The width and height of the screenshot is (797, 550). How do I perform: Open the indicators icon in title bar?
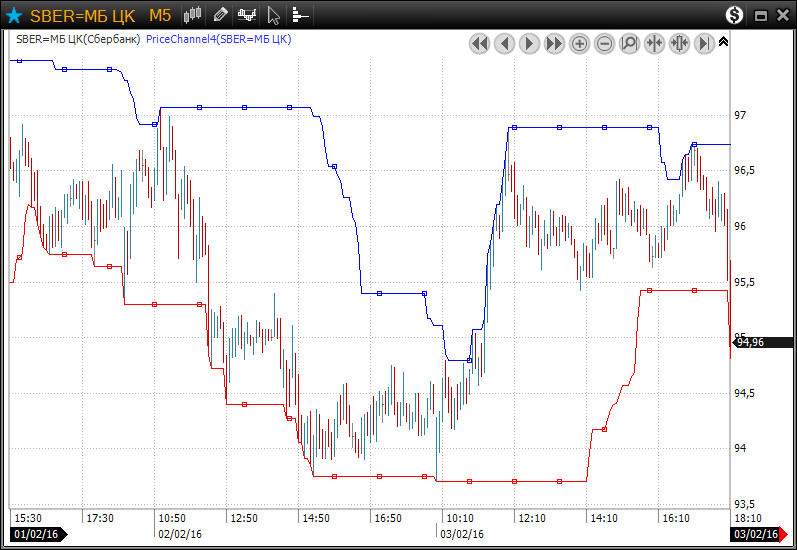click(246, 15)
